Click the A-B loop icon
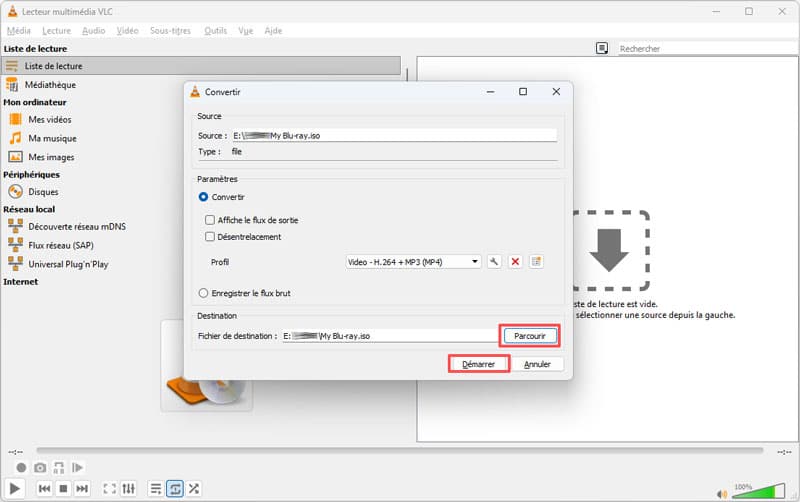The width and height of the screenshot is (800, 502). [59, 467]
